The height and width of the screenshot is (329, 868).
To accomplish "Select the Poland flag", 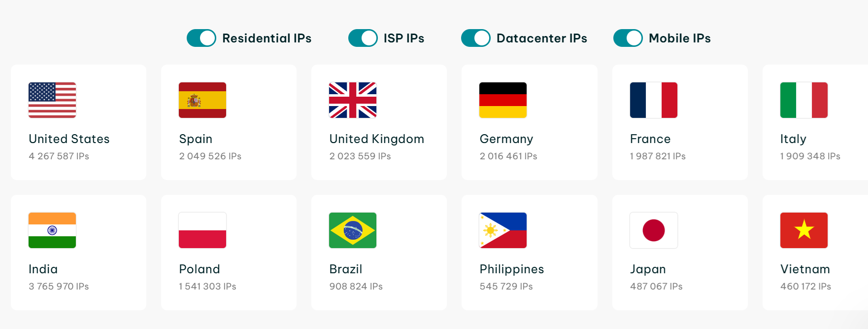I will coord(202,230).
